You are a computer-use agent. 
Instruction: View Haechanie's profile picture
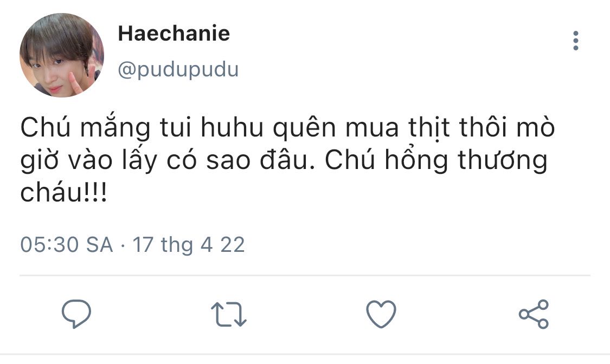tap(62, 55)
